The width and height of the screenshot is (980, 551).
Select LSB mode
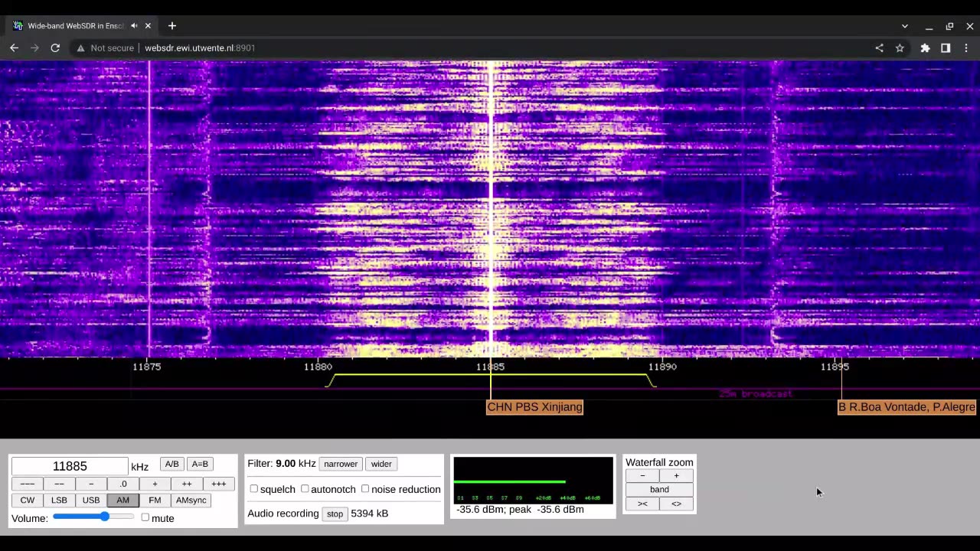(59, 500)
